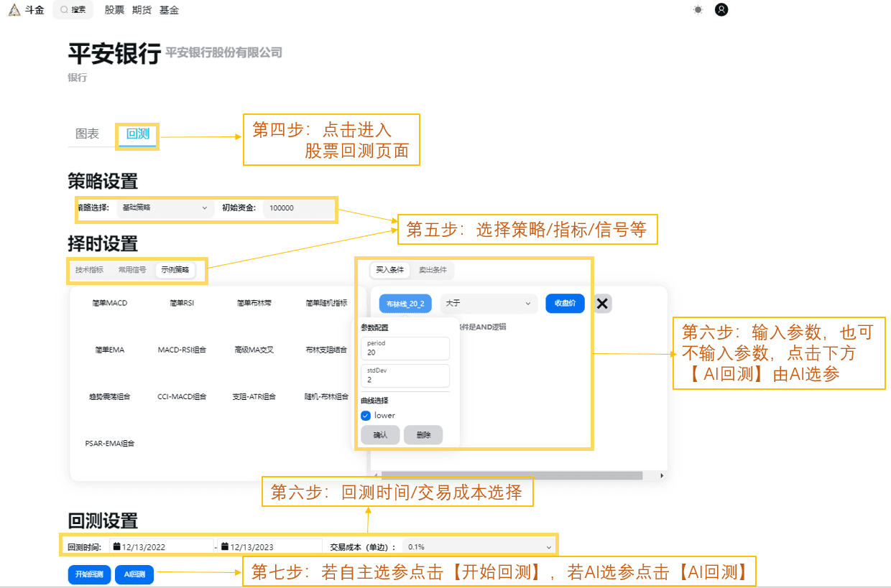The width and height of the screenshot is (891, 588).
Task: Choose the 简单RSI example strategy
Action: [x=182, y=303]
